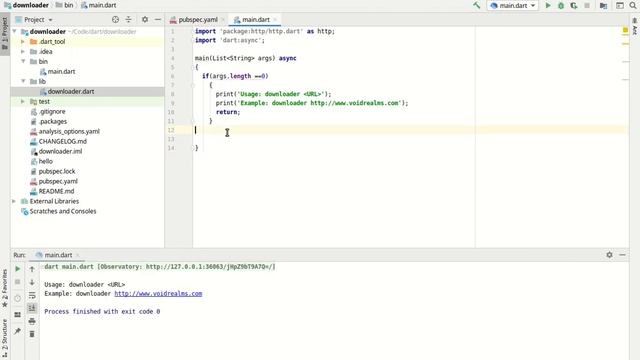Select the .gitignore file
The image size is (640, 360).
48,111
